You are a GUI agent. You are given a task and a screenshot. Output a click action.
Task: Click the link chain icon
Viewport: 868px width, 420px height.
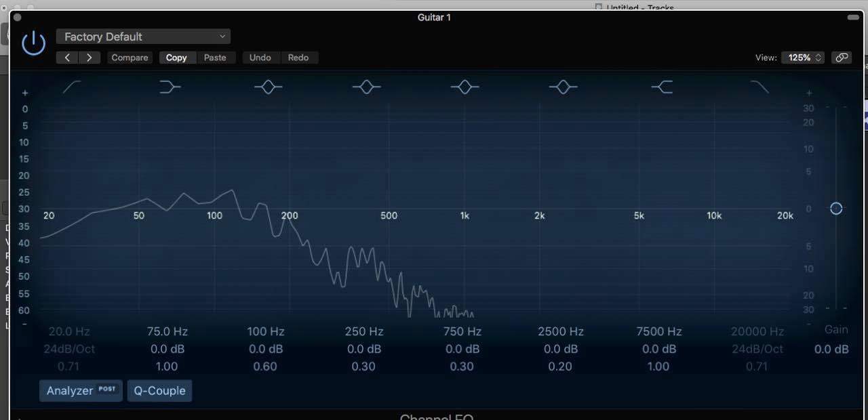pyautogui.click(x=842, y=58)
